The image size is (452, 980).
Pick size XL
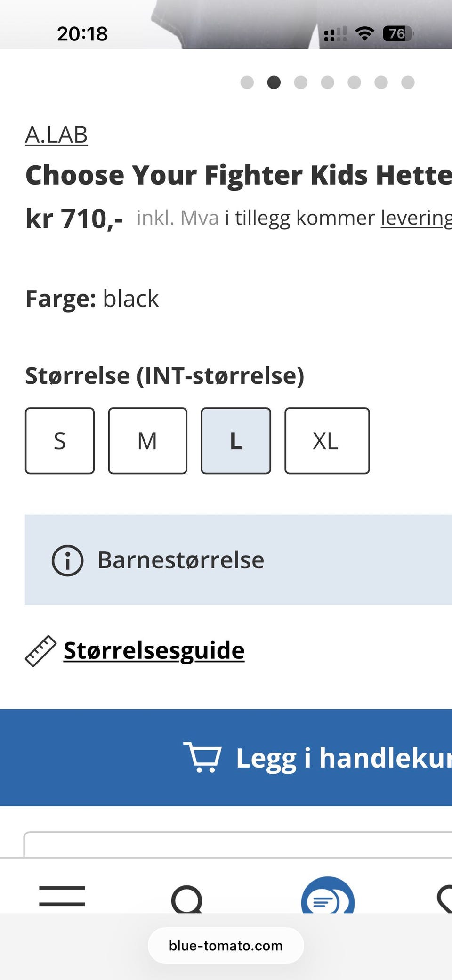(327, 441)
